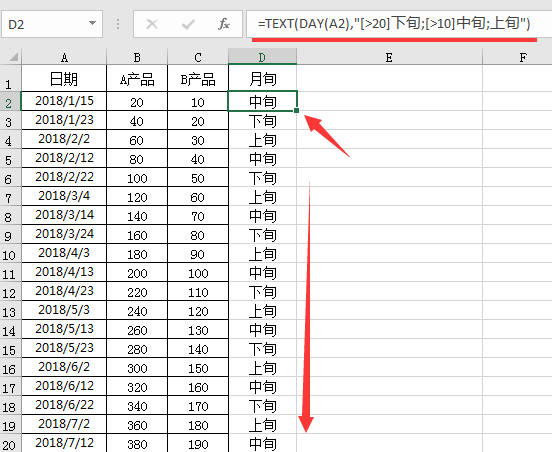Screen dimensions: 552x452
Task: Select the cell with date 2018/6/22
Action: point(64,405)
